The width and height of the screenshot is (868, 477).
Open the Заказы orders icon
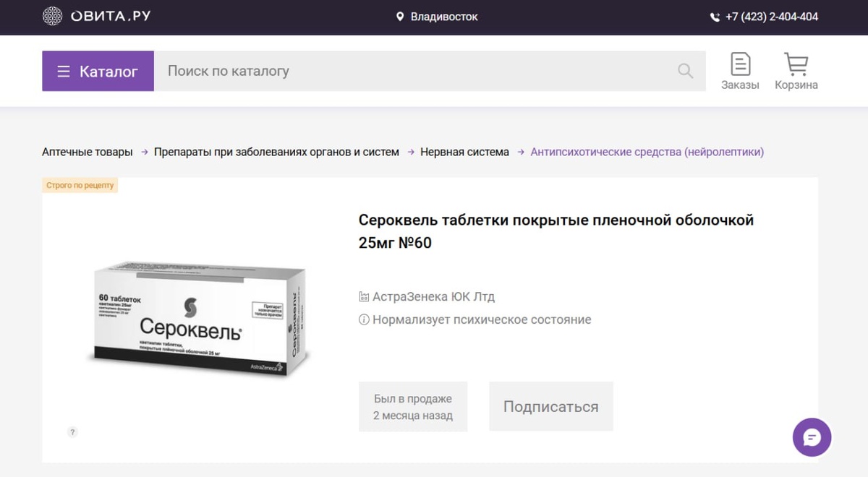pos(740,71)
